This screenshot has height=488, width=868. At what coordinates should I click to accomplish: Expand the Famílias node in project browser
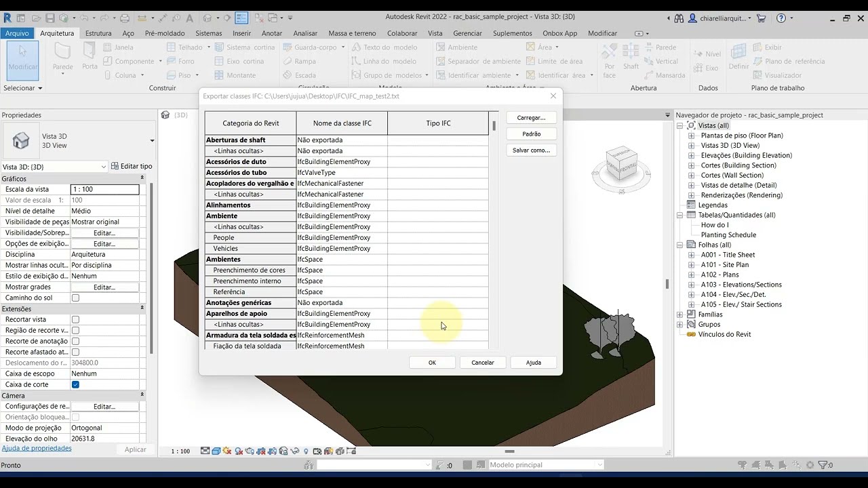(x=680, y=314)
